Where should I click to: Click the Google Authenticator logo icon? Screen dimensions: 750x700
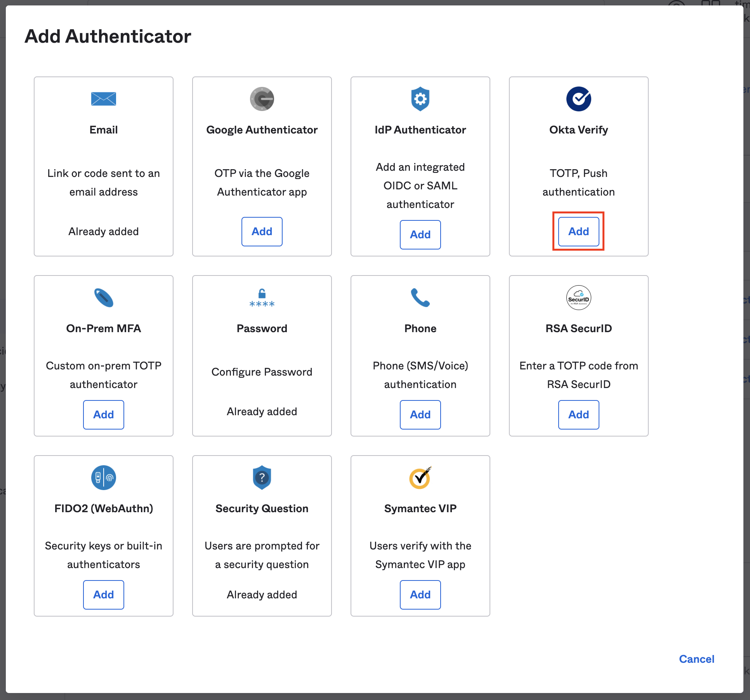pos(262,99)
